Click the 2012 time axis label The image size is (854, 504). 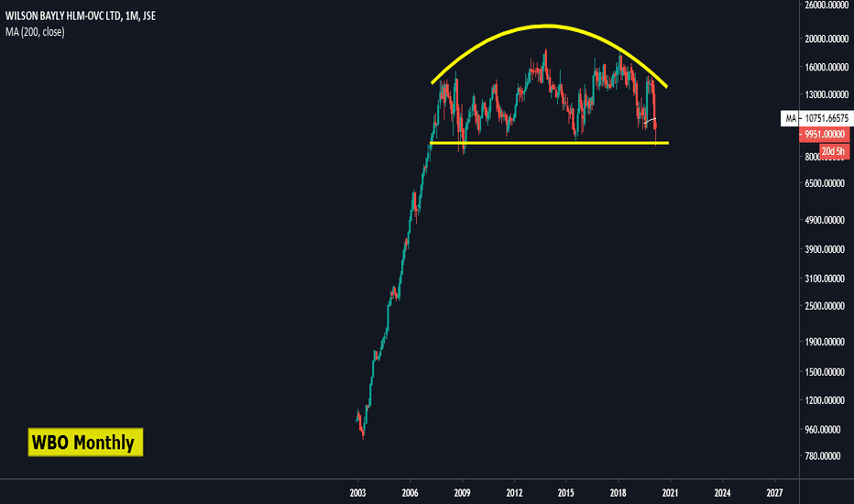click(x=514, y=493)
